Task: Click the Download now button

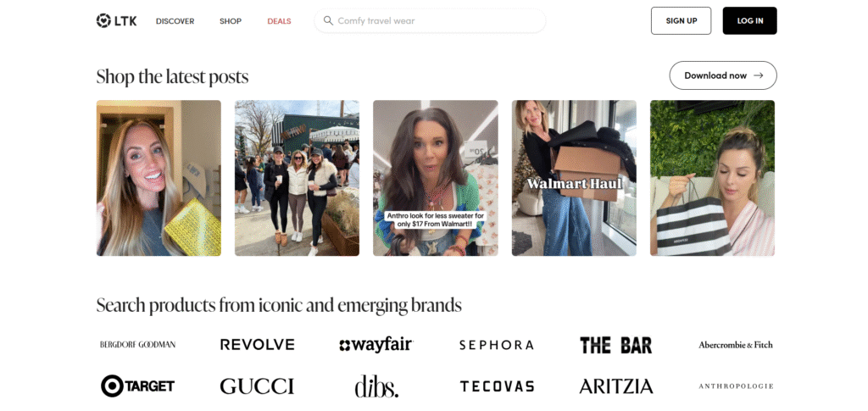Action: tap(723, 75)
